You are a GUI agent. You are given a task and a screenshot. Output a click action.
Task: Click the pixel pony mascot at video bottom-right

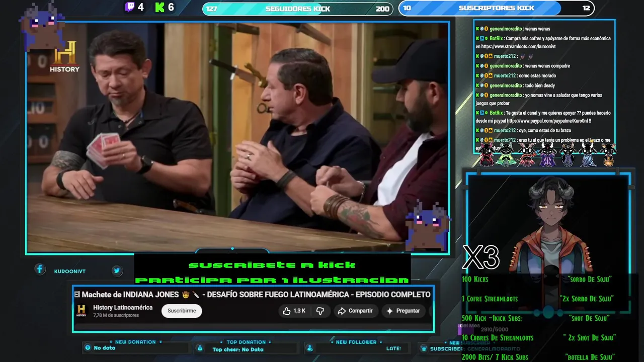click(x=427, y=226)
